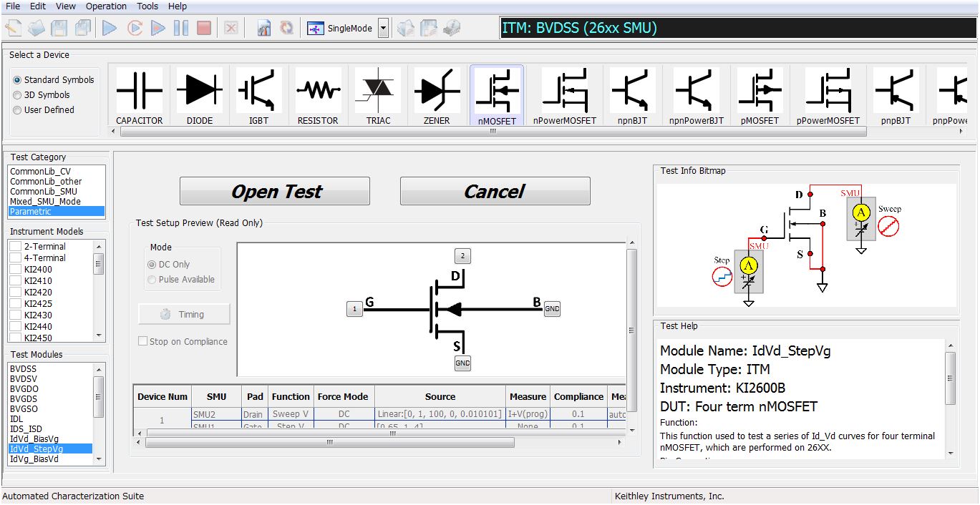The height and width of the screenshot is (505, 980).
Task: Choose the DIODE device icon
Action: point(199,97)
